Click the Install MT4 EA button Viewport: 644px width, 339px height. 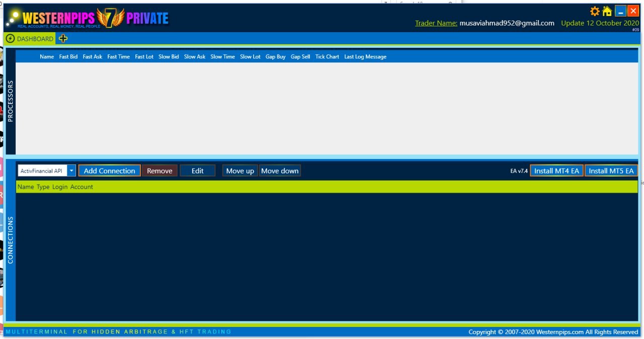pyautogui.click(x=556, y=171)
